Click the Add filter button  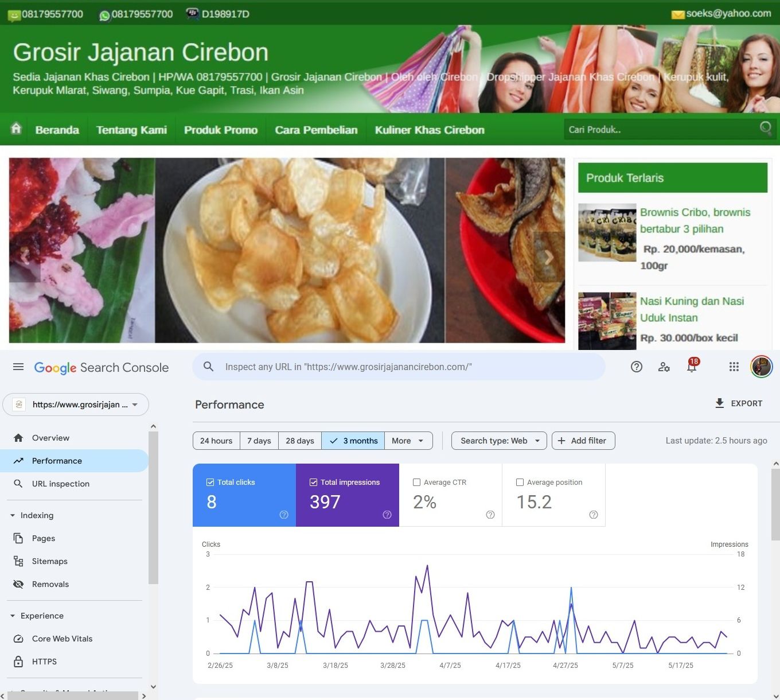coord(583,441)
